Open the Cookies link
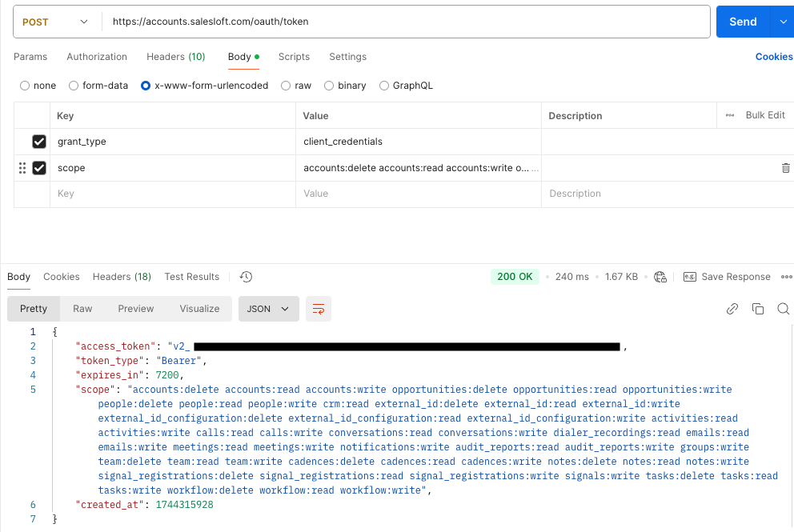Image resolution: width=794 pixels, height=532 pixels. tap(773, 57)
